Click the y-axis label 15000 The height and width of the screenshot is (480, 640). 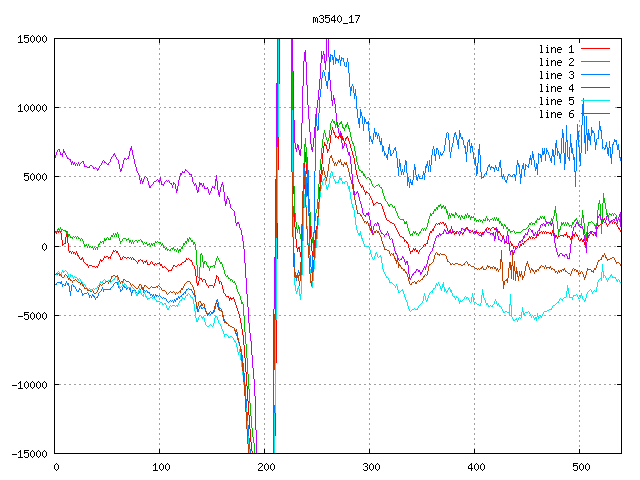point(32,39)
